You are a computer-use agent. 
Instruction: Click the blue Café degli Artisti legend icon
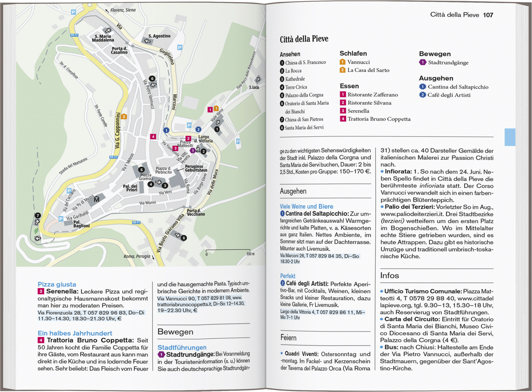(422, 95)
